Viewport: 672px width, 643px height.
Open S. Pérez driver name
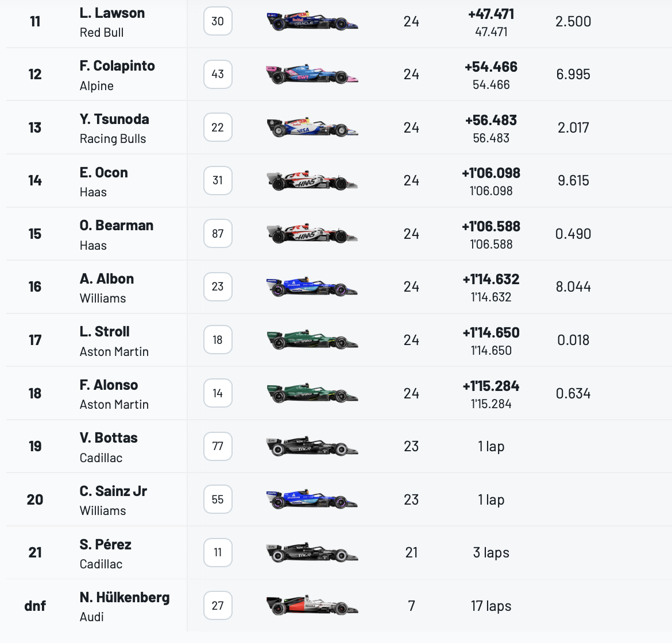coord(106,544)
